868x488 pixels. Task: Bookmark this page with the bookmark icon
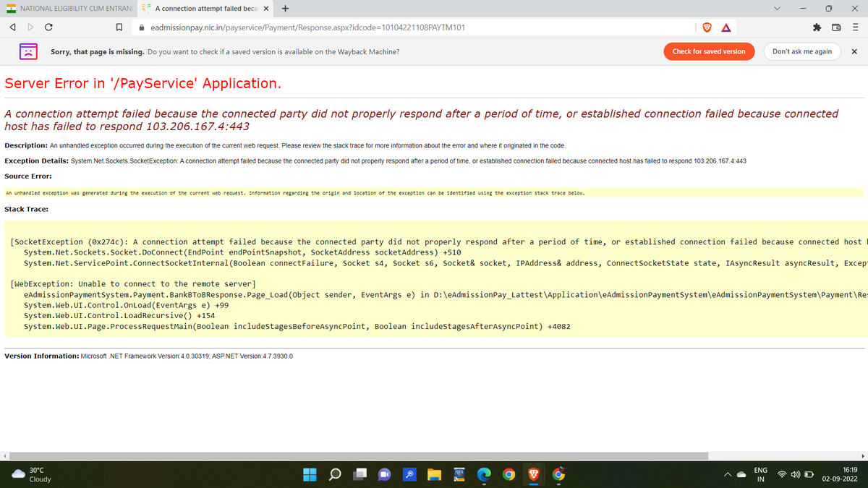pyautogui.click(x=119, y=27)
